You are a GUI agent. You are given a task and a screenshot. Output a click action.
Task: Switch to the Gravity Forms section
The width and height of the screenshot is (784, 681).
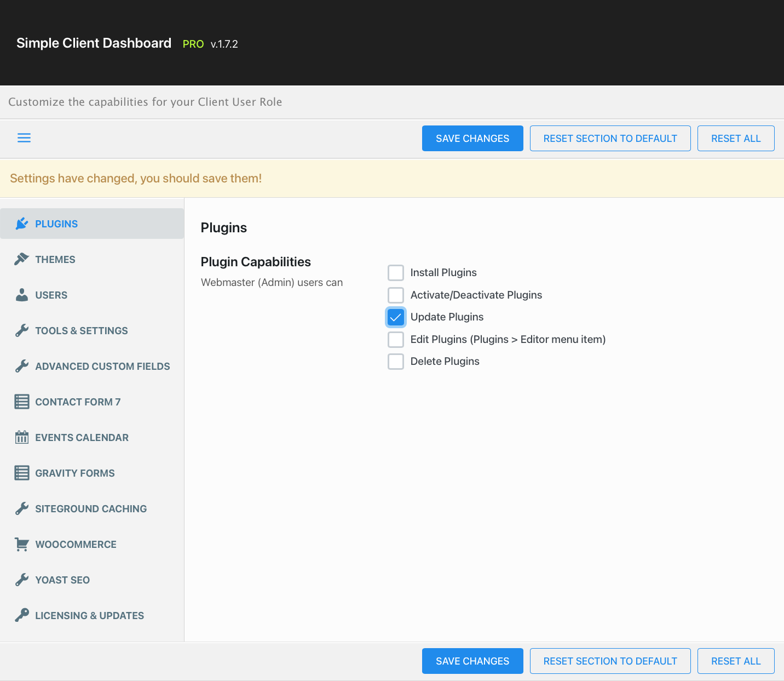pyautogui.click(x=74, y=473)
